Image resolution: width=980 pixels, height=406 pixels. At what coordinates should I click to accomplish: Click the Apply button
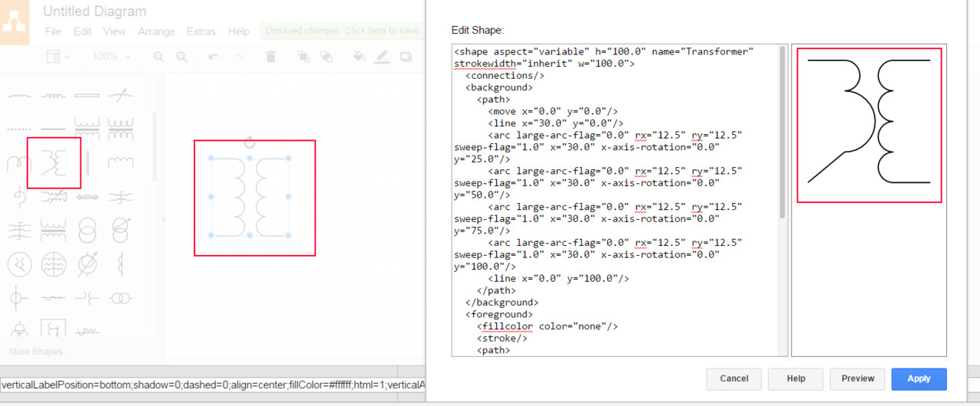click(919, 378)
